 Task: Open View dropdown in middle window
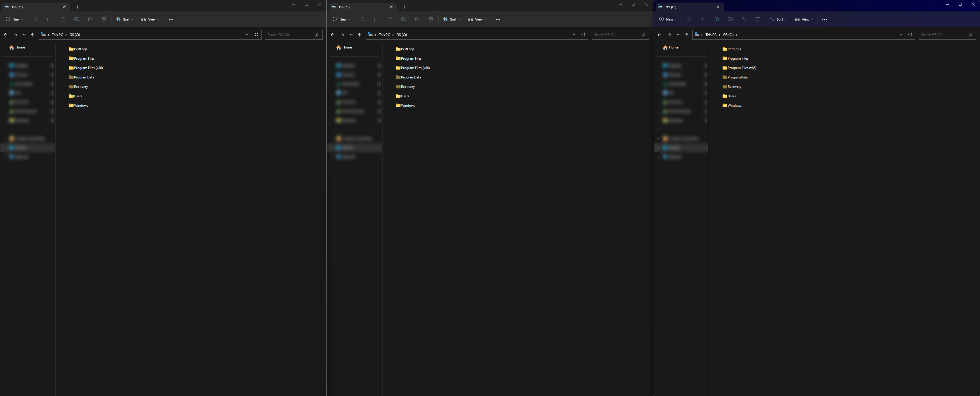point(477,19)
